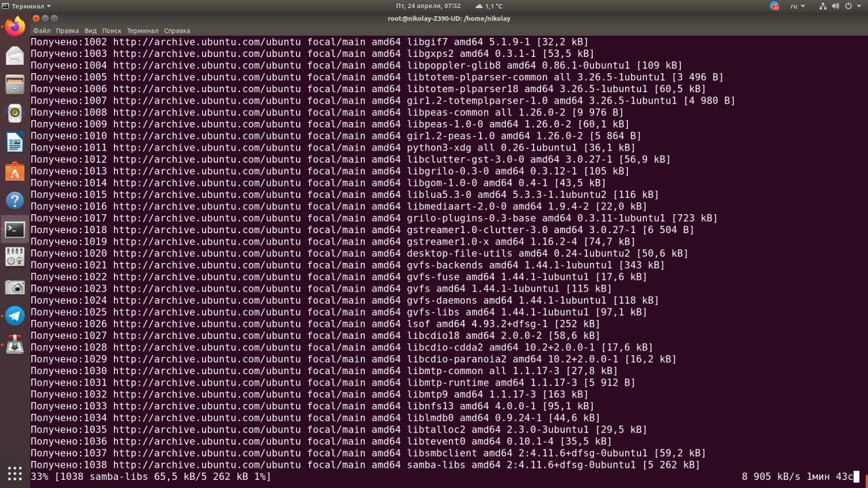Click the libsmbclient line

pos(368,453)
